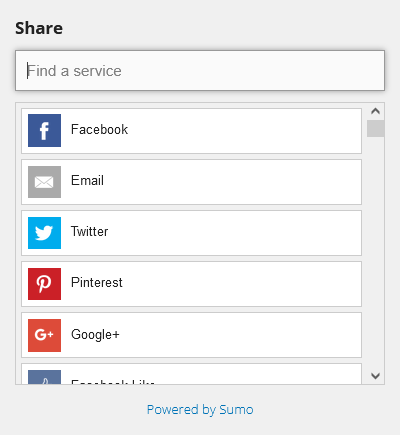Click the partially visible Facebook Like icon
The width and height of the screenshot is (400, 435).
[44, 377]
